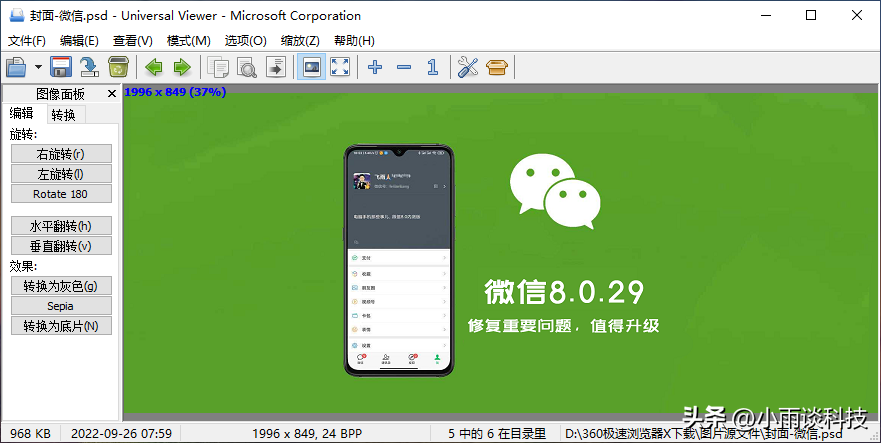Click the phone mockup in the image
The height and width of the screenshot is (443, 881).
(x=398, y=260)
